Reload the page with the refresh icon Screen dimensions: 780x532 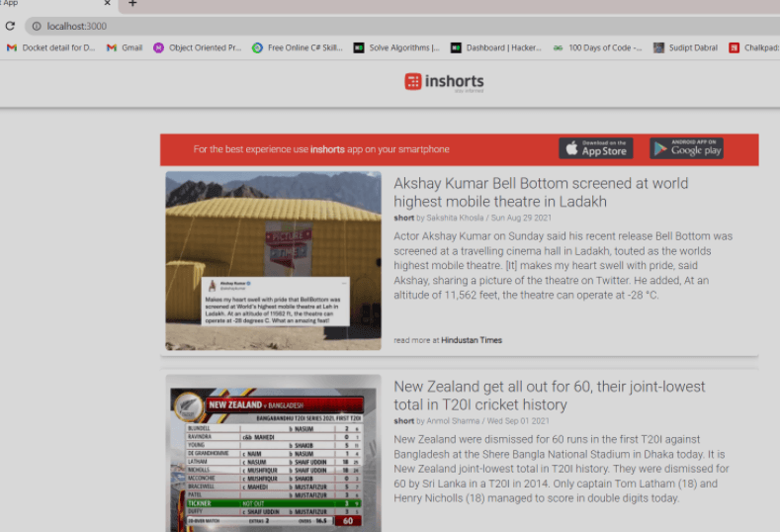(10, 26)
